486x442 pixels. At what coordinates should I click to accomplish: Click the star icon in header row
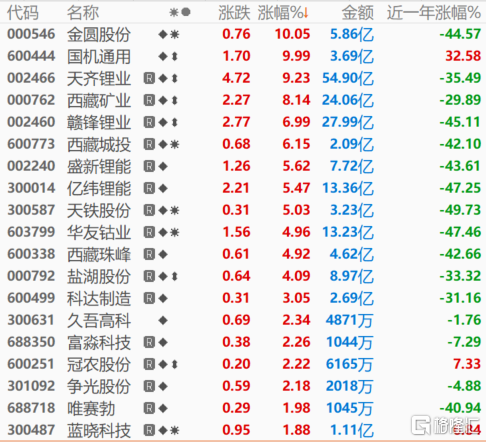(174, 13)
